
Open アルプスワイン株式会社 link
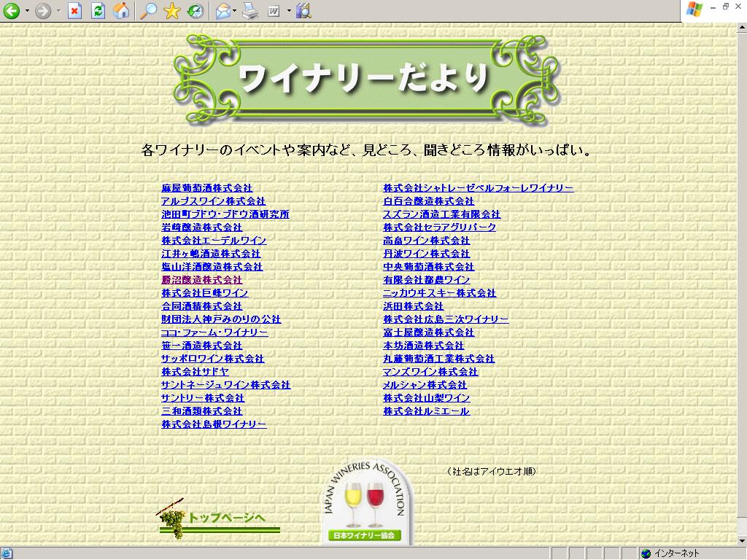click(214, 201)
